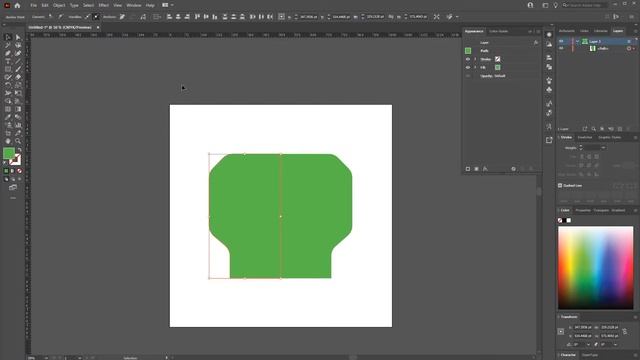
Task: Collapse Layer 1 disclosure arrow
Action: (577, 41)
